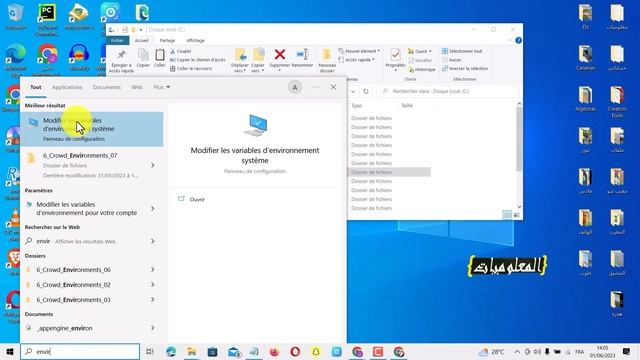Switch to the Tout search tab
640x360 pixels.
tap(36, 87)
